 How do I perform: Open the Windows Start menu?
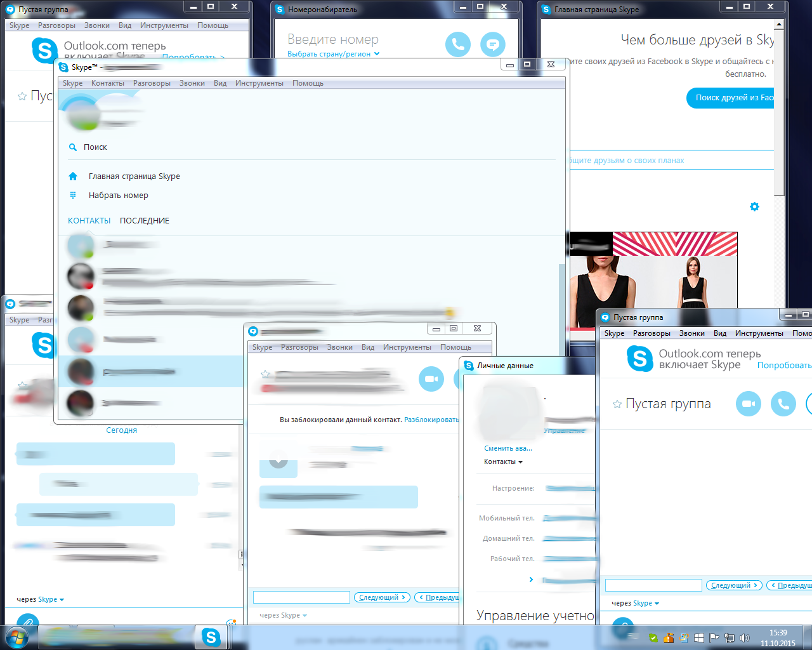click(x=16, y=637)
